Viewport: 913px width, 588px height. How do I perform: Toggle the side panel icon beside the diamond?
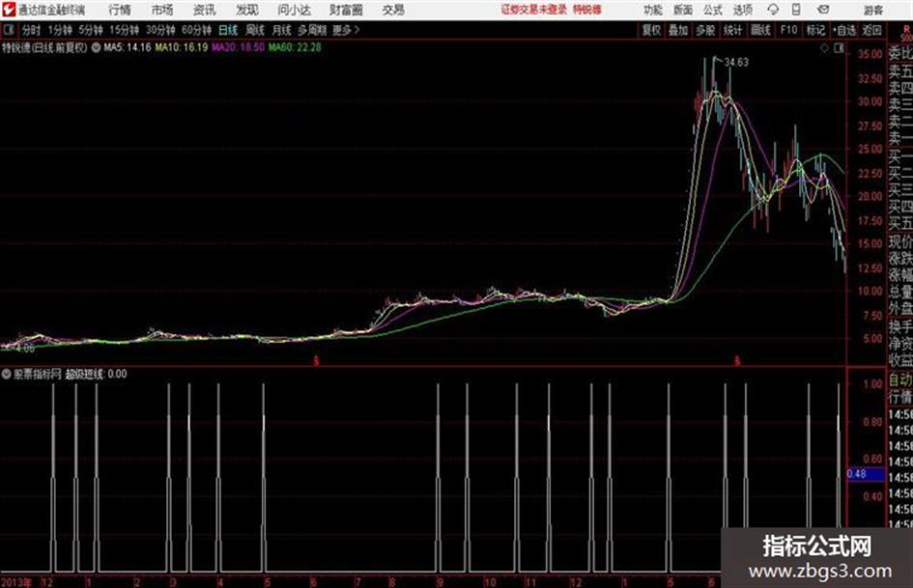tap(839, 48)
